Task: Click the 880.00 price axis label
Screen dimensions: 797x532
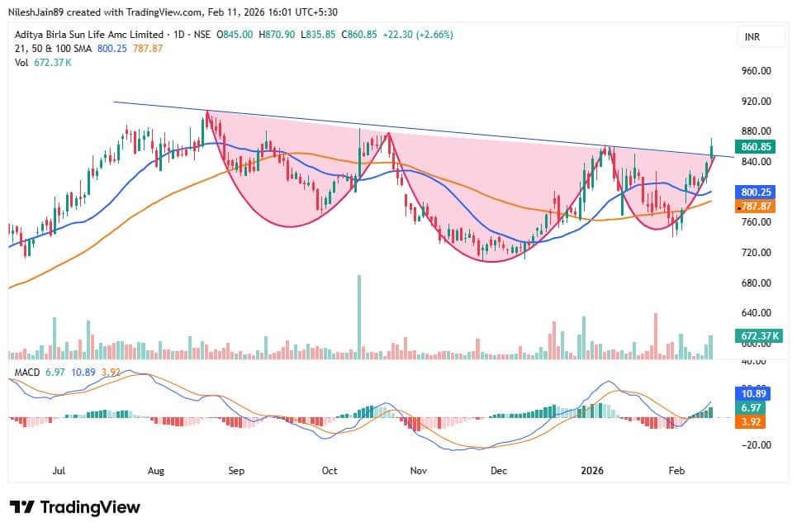Action: point(756,131)
